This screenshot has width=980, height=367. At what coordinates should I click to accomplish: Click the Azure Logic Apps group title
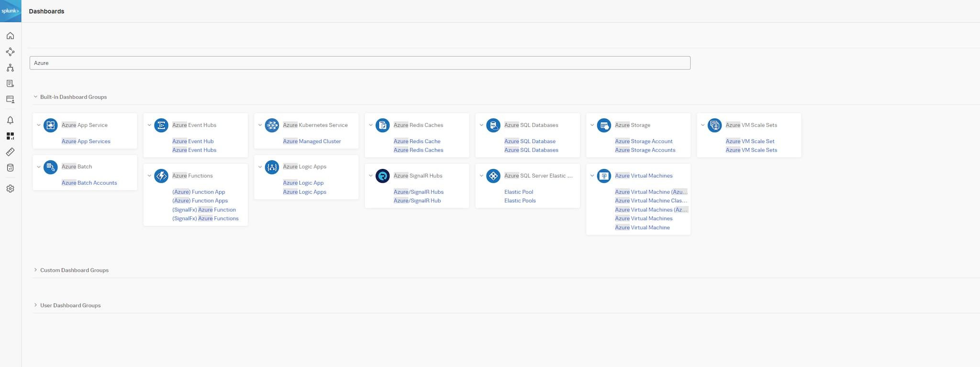pos(304,167)
